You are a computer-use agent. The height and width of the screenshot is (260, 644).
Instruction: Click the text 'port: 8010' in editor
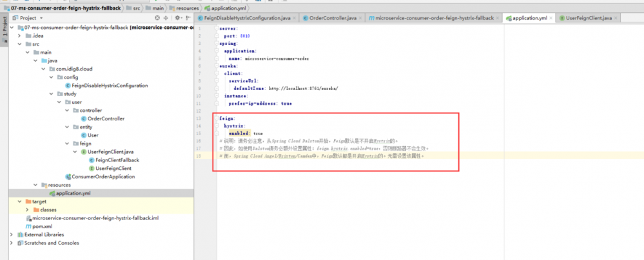click(x=237, y=36)
